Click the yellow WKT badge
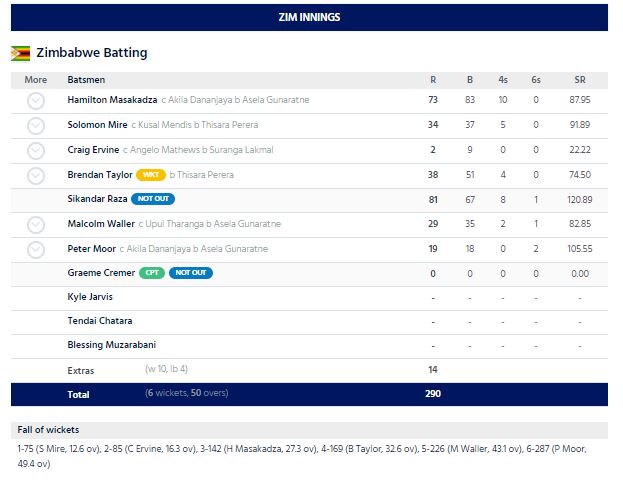Screen dimensions: 623x482 [x=150, y=175]
